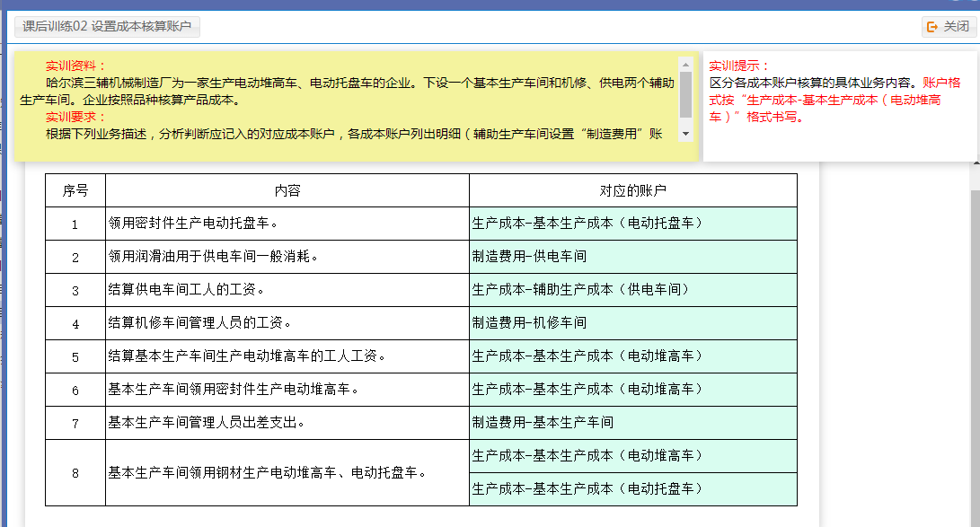This screenshot has height=527, width=980.
Task: Click the 课后训练02 设置成本核算账户 title tab
Action: 107,26
